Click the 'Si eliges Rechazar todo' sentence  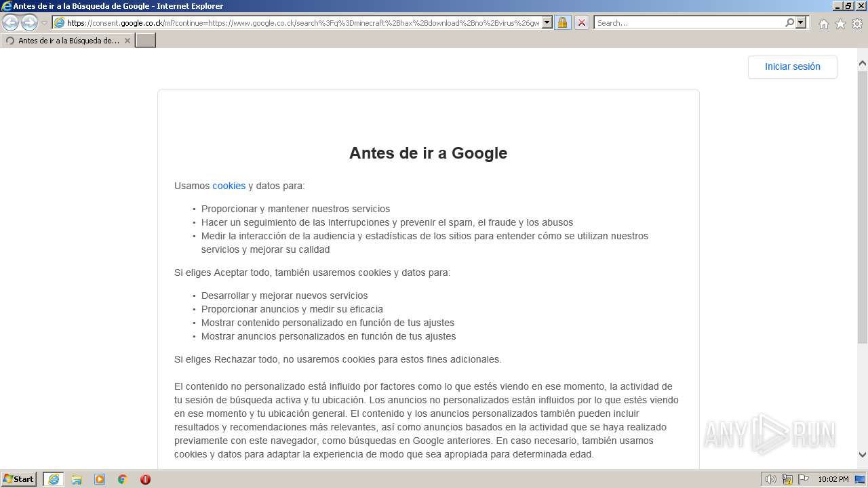coord(338,359)
